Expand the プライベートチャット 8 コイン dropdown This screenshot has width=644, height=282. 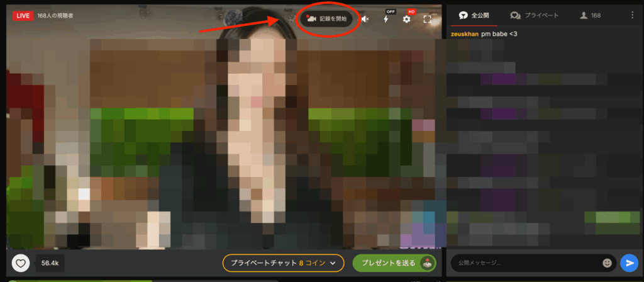[284, 263]
